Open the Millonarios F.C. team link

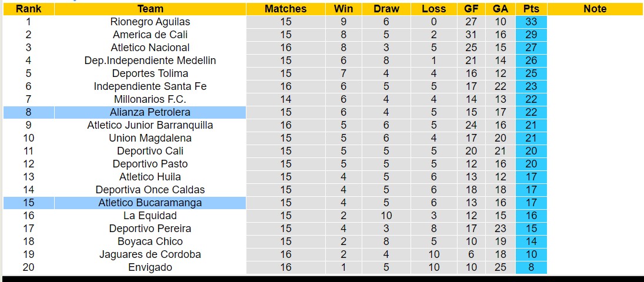(150, 99)
